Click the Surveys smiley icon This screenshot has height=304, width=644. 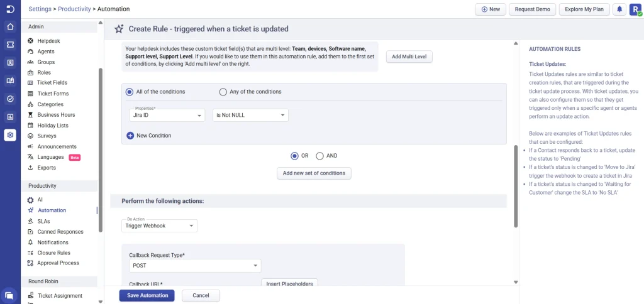point(30,136)
